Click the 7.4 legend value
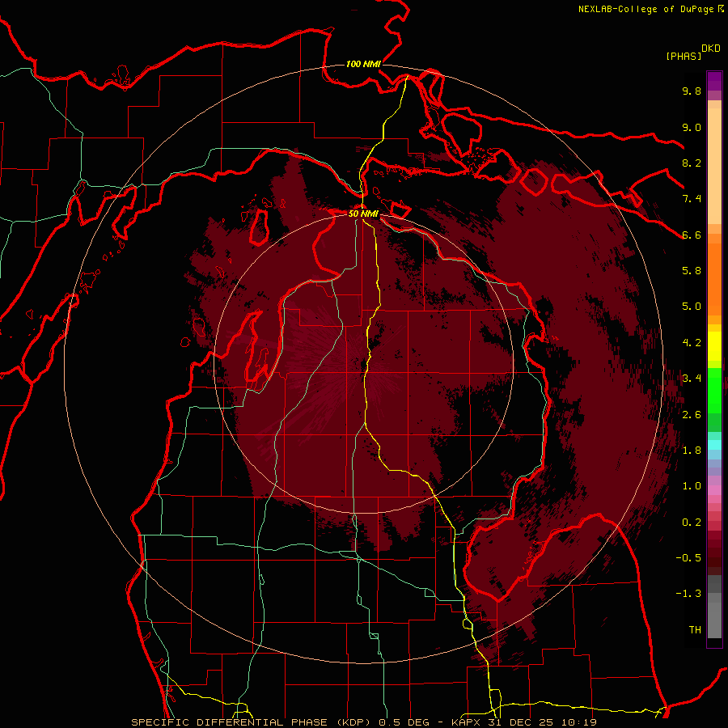Viewport: 728px width, 728px height. point(692,199)
